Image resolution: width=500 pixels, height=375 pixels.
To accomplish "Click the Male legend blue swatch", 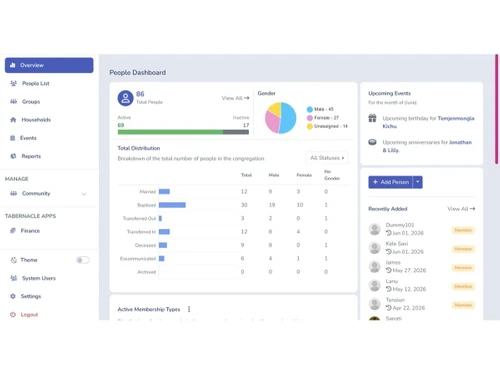I will [x=310, y=109].
